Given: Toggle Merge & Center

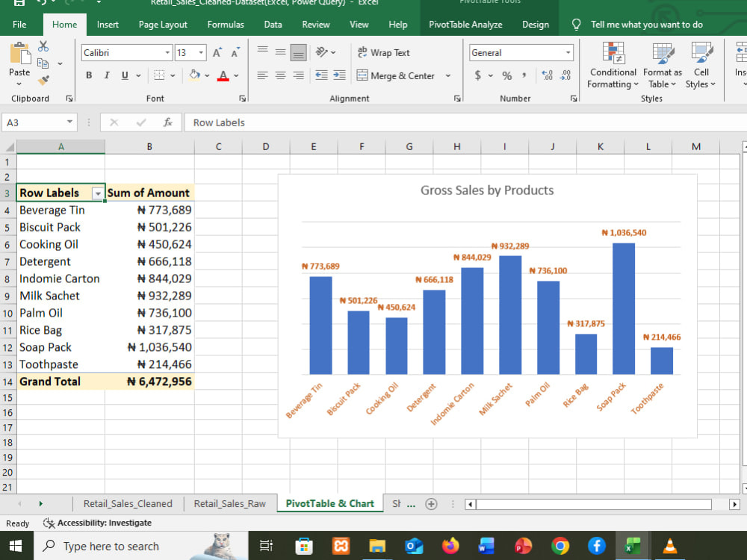Looking at the screenshot, I should [x=396, y=75].
